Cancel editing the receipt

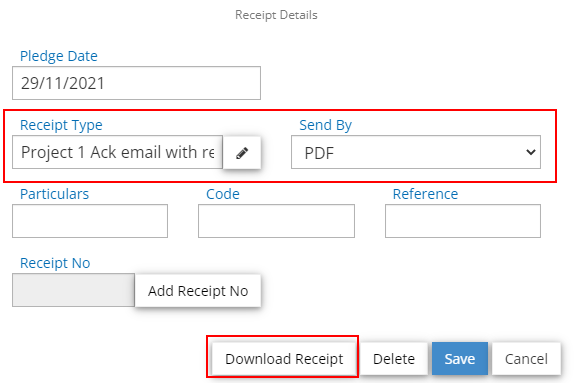click(x=526, y=359)
